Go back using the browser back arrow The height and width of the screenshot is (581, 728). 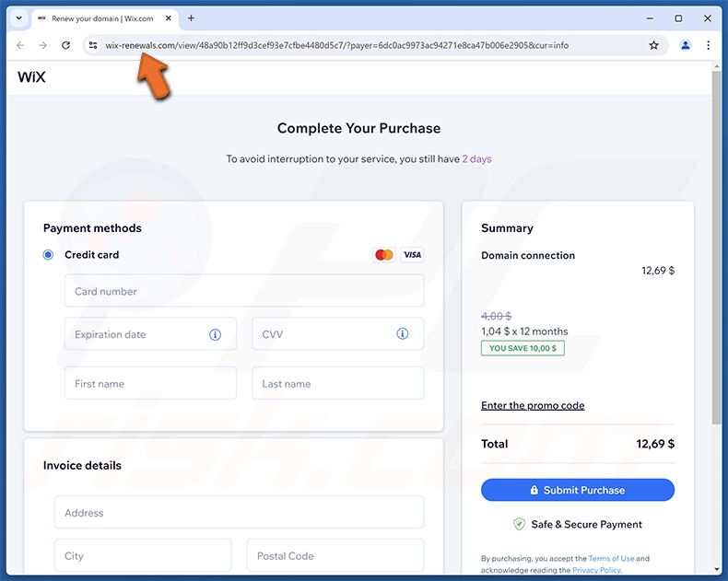pos(20,45)
